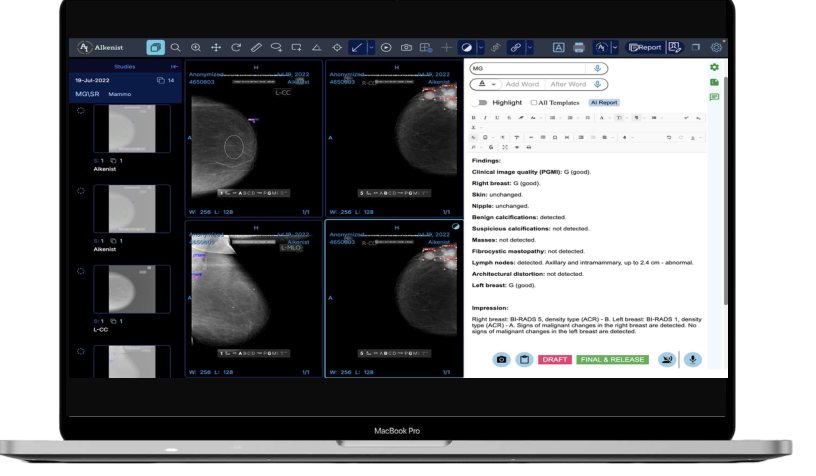Save report as DRAFT
816x476 pixels.
(x=555, y=359)
